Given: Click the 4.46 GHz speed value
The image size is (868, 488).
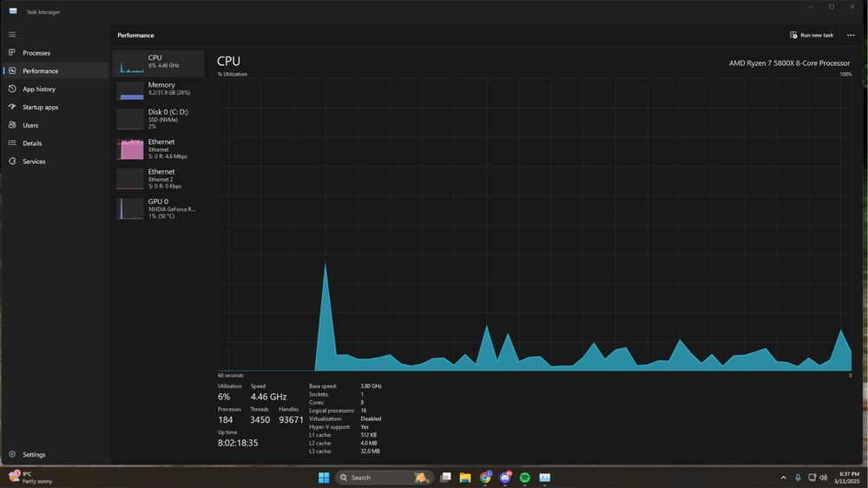Looking at the screenshot, I should (268, 397).
